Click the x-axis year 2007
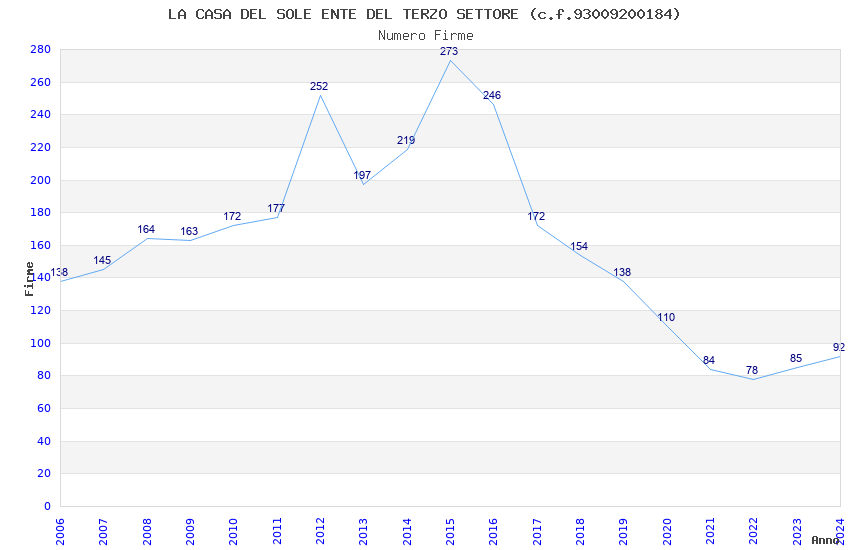This screenshot has height=550, width=850. click(x=104, y=532)
